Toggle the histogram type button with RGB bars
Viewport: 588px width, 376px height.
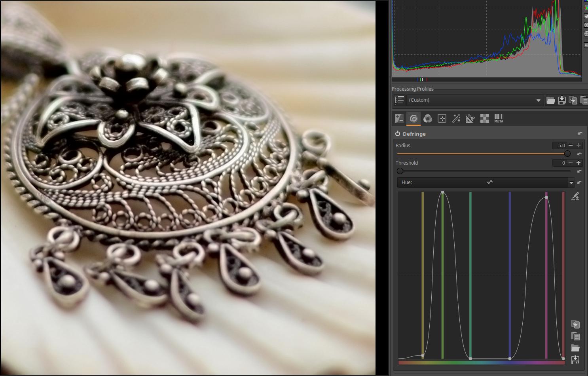[x=586, y=7]
